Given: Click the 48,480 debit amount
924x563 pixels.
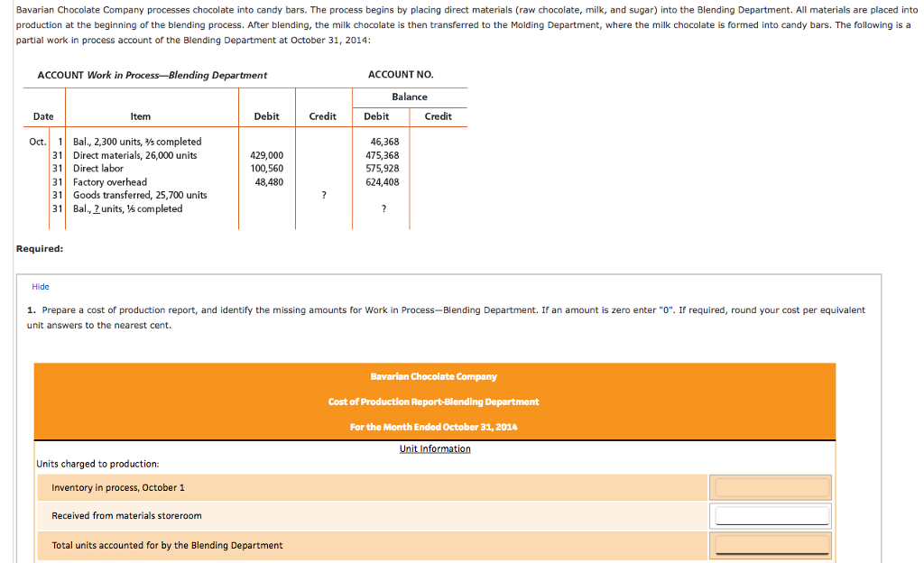Looking at the screenshot, I should pos(269,182).
